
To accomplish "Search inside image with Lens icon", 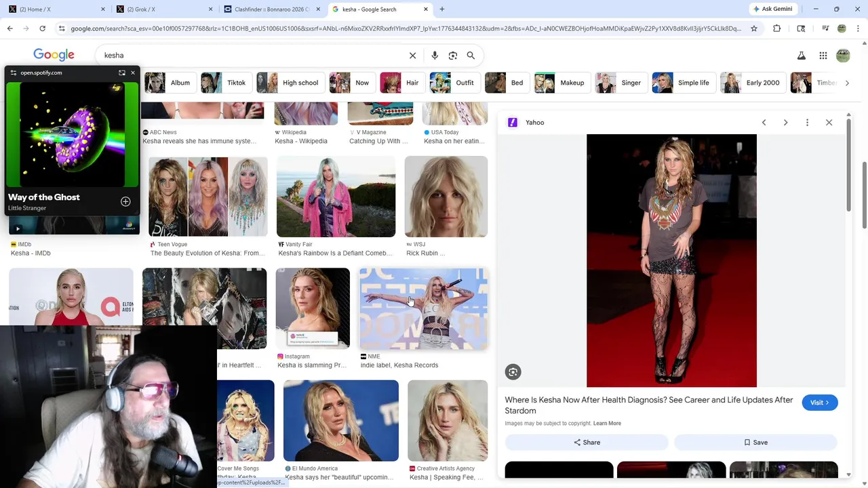I will click(x=513, y=371).
